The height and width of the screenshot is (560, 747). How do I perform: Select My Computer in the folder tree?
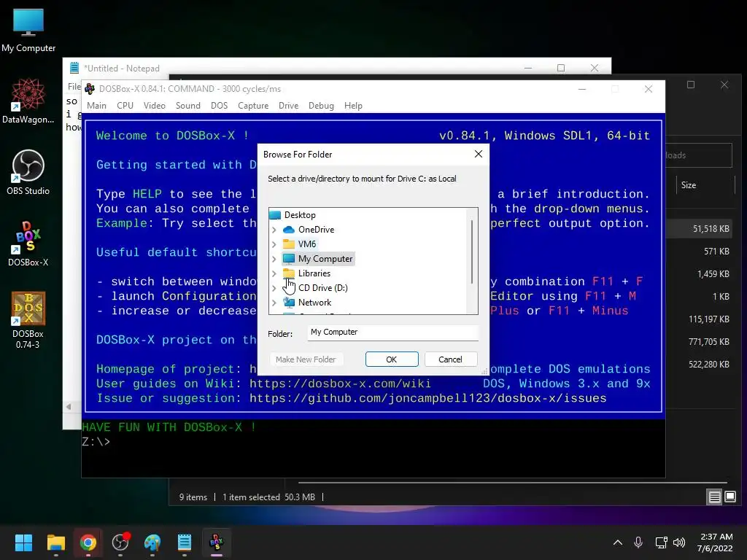325,259
